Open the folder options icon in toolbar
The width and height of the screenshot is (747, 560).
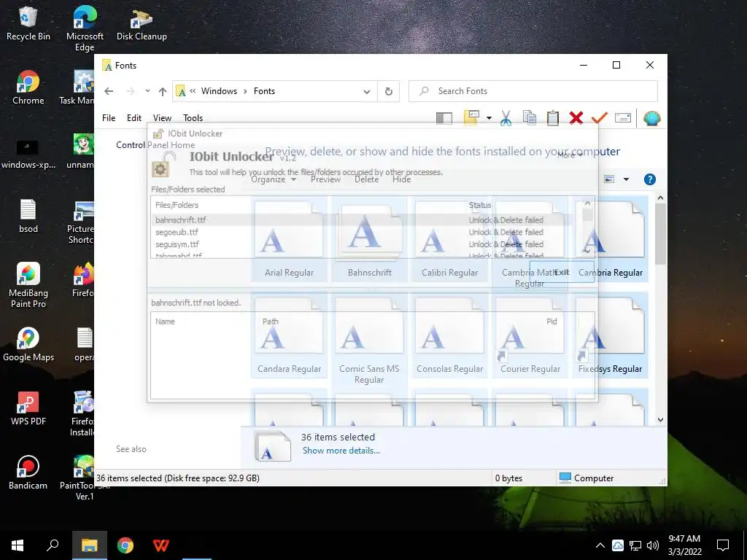click(471, 117)
